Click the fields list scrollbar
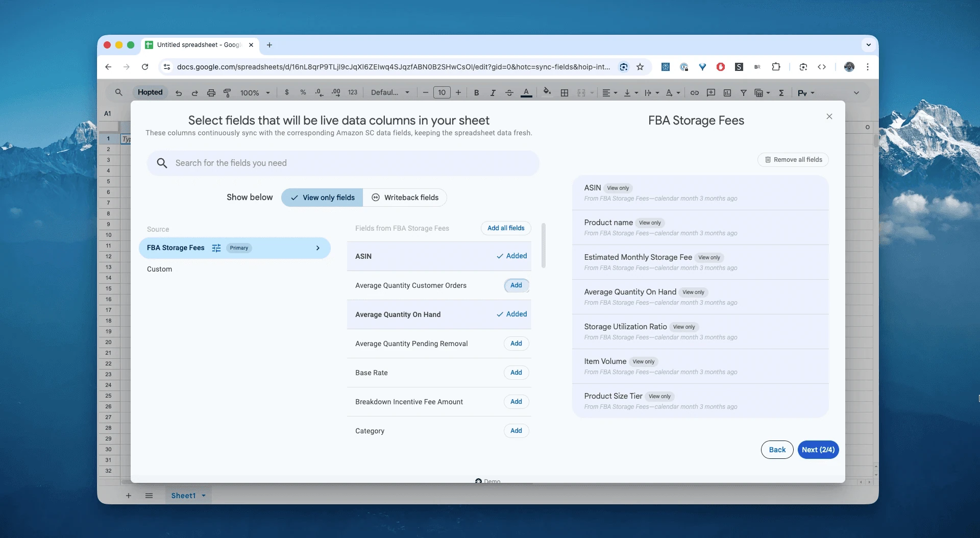980x538 pixels. tap(544, 246)
